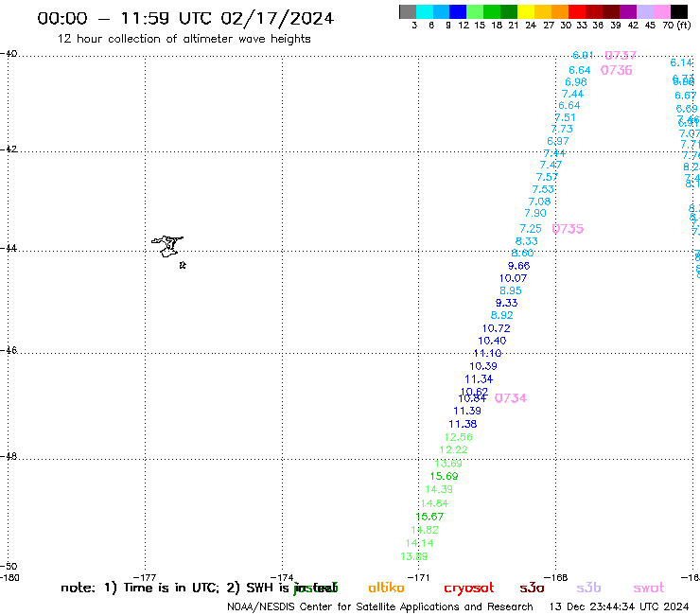
Task: Click the wave height value 13.69
Action: point(448,464)
